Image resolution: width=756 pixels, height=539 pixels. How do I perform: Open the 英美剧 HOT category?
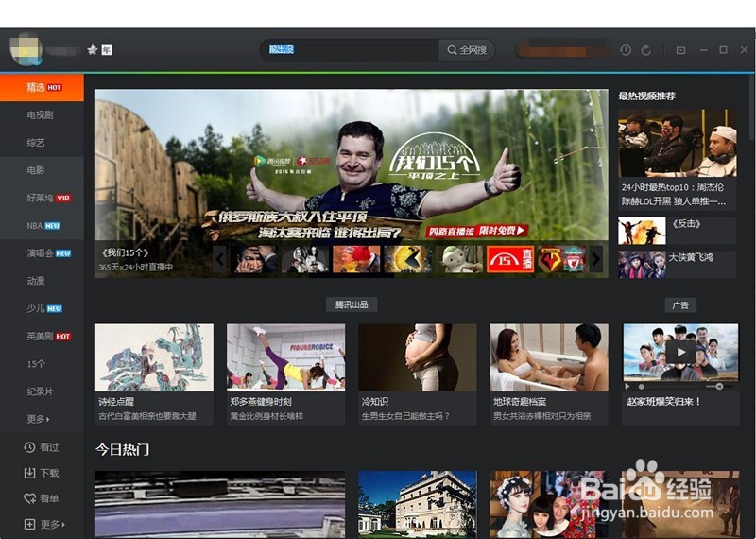(x=42, y=337)
